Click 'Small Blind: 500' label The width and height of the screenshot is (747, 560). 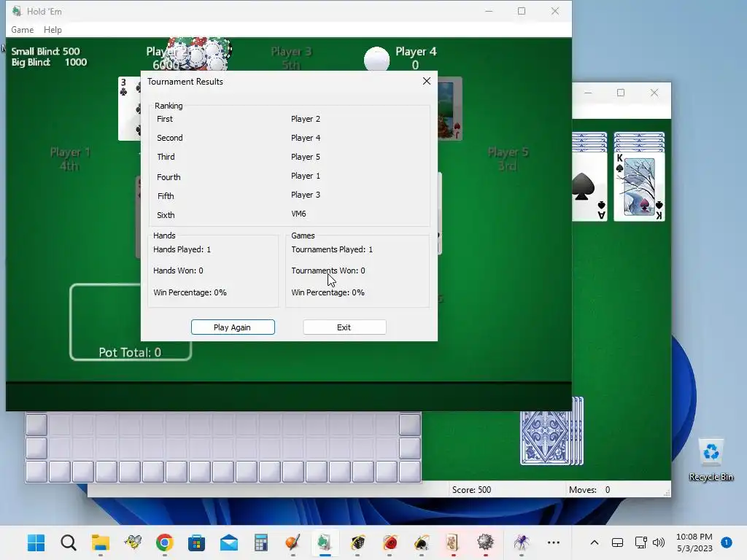pyautogui.click(x=46, y=51)
